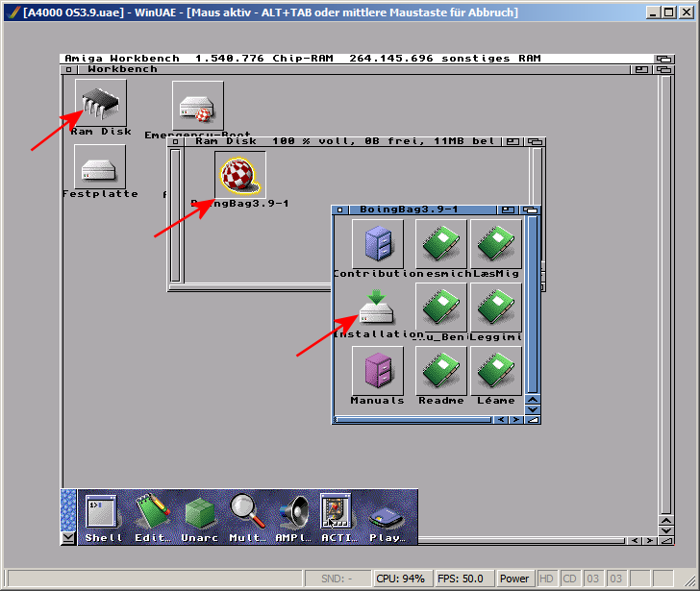Viewport: 700px width, 591px height.
Task: Click the Workbench window vertical scrollbar
Action: pos(666,295)
